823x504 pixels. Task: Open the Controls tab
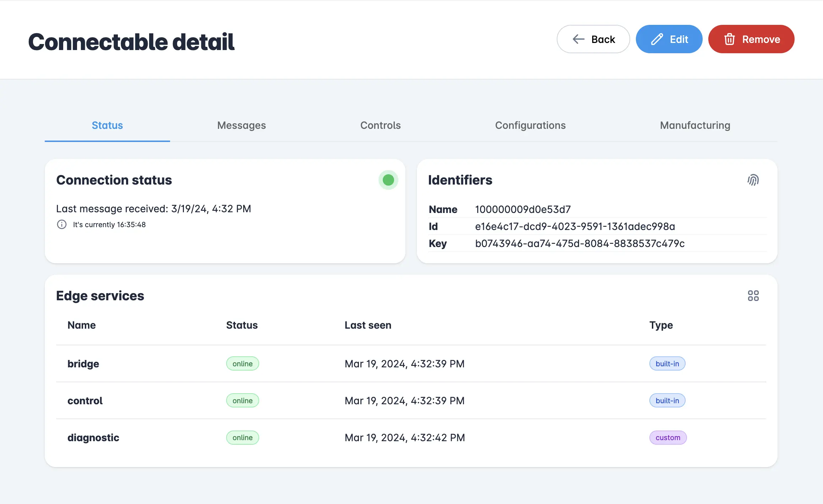click(x=380, y=125)
